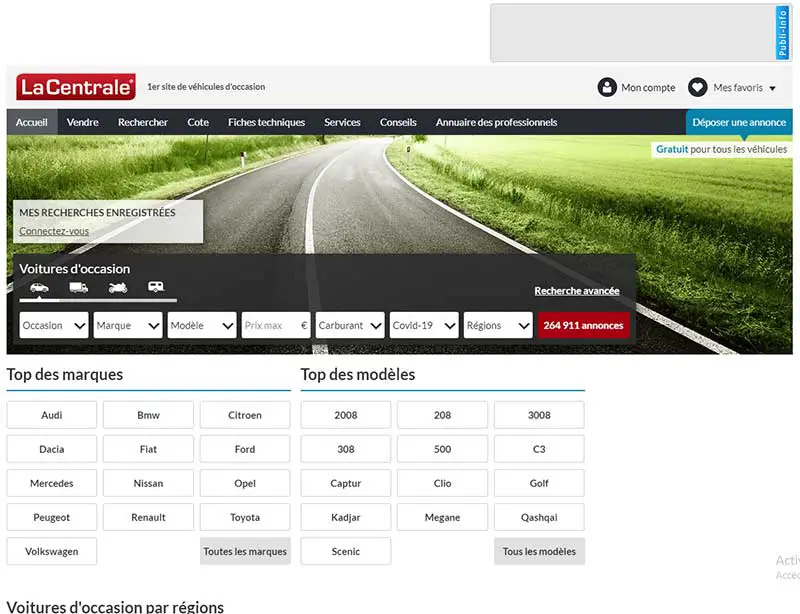
Task: Open the Recherche avancée link
Action: (577, 291)
